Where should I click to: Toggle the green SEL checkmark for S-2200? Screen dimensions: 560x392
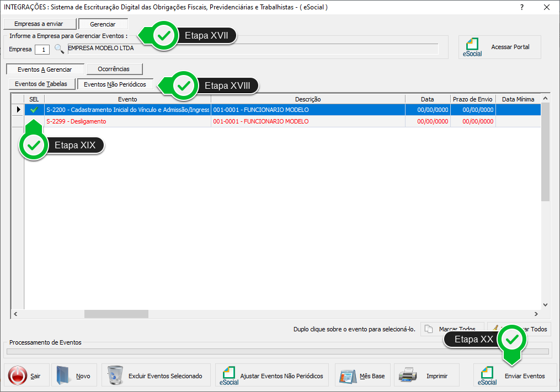34,110
